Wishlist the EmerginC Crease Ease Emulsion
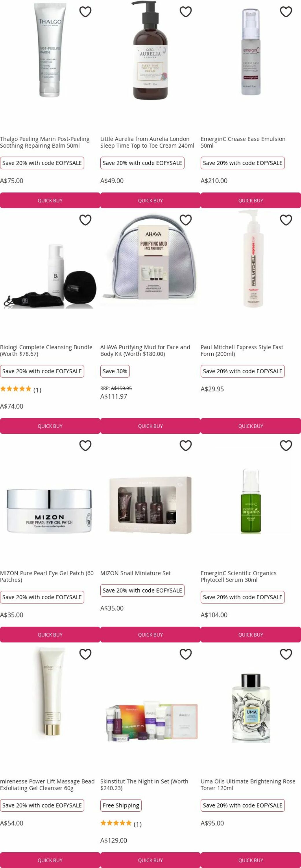 pos(286,12)
